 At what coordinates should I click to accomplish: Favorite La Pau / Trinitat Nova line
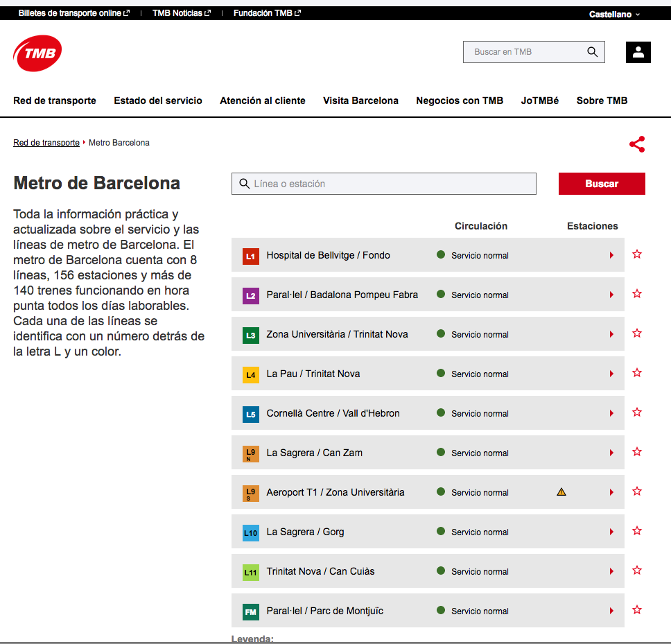(x=637, y=373)
